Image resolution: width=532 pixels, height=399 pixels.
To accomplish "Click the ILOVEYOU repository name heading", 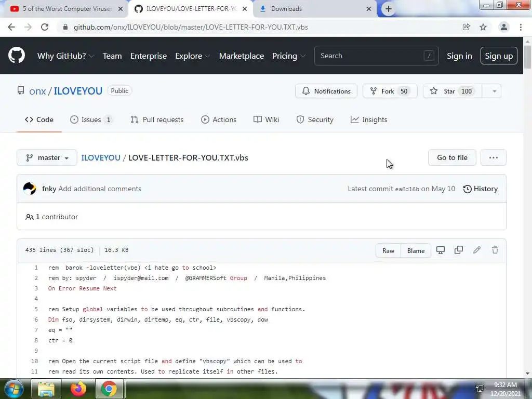I will coord(78,91).
